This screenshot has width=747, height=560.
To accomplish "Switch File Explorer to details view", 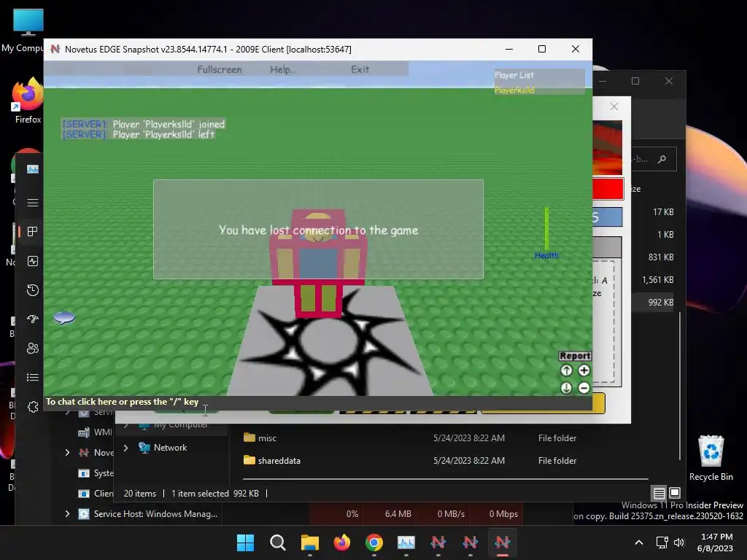I will tap(659, 493).
